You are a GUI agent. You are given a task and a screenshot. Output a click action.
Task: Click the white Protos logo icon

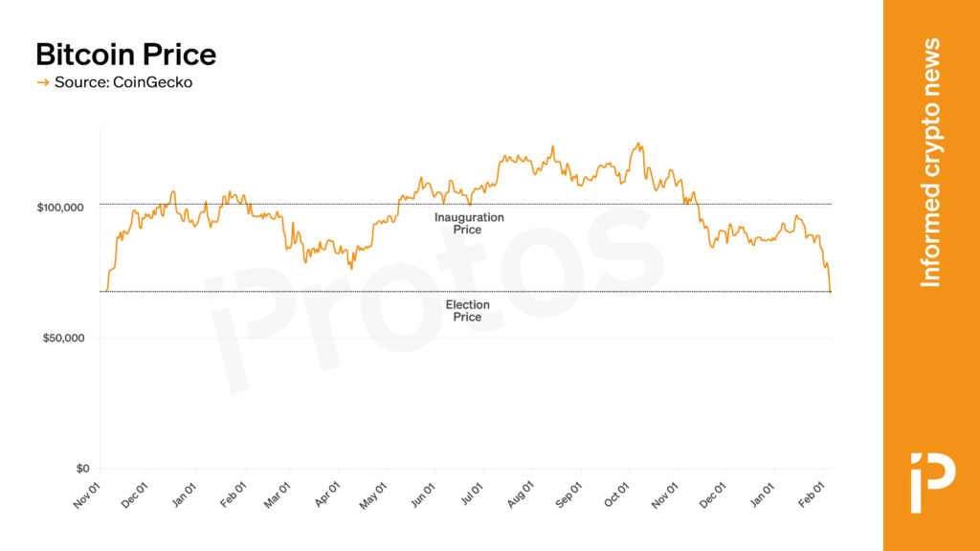[x=931, y=481]
